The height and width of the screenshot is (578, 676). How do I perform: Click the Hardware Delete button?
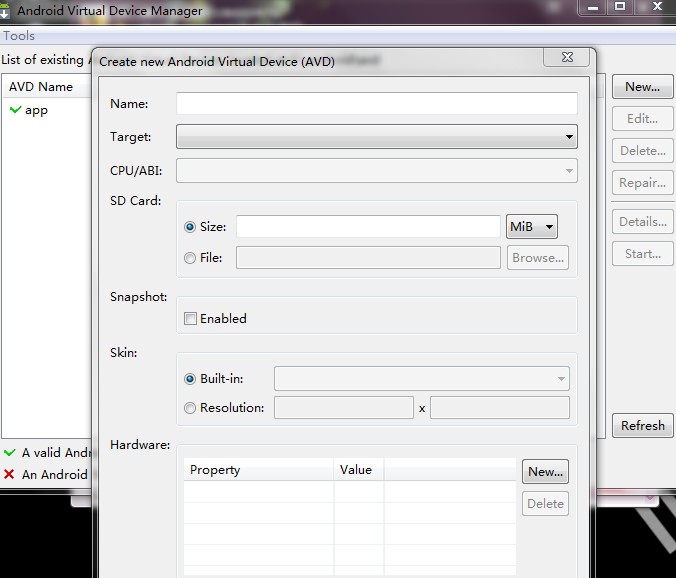[545, 503]
